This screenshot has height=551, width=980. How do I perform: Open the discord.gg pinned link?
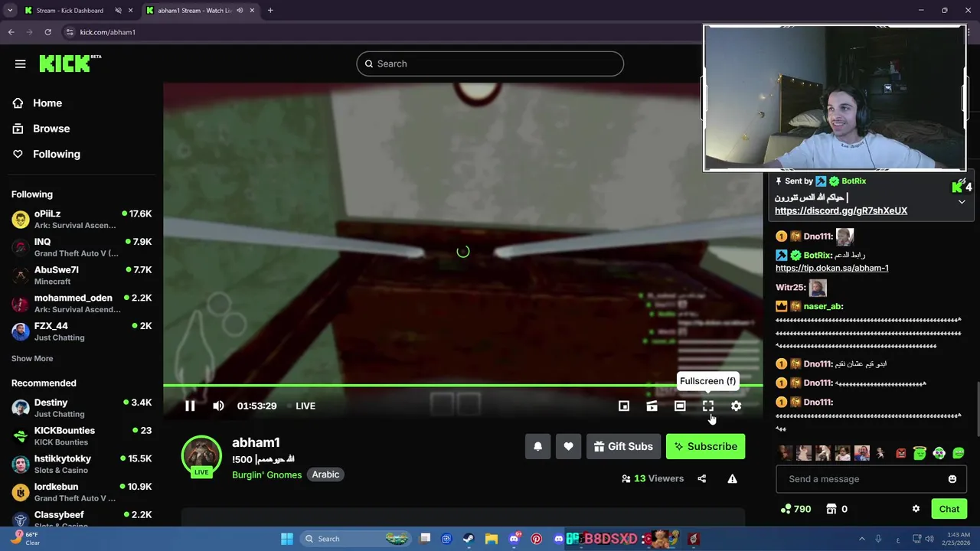pos(841,210)
